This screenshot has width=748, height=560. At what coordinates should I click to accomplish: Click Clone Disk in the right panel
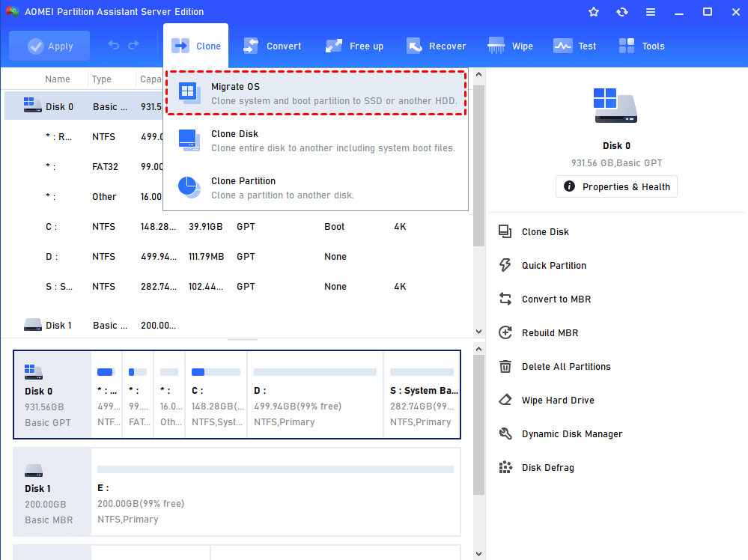pyautogui.click(x=545, y=232)
